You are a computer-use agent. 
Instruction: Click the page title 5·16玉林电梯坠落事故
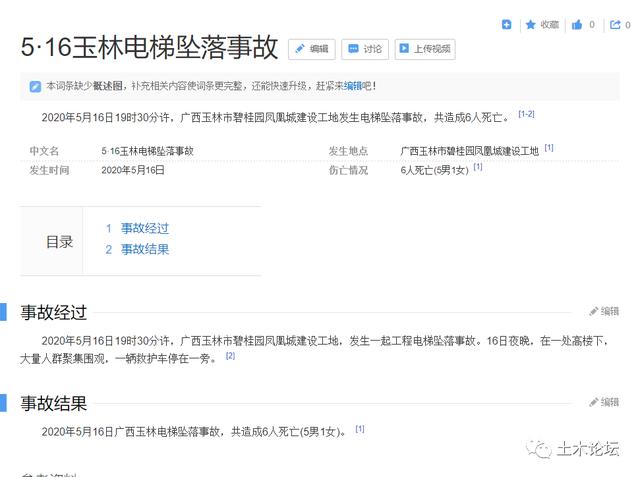[149, 48]
